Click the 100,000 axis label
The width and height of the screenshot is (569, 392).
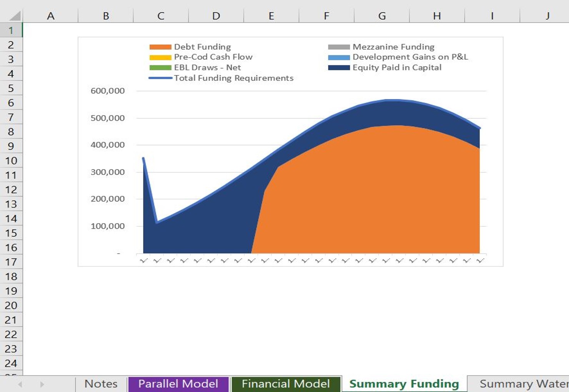108,226
